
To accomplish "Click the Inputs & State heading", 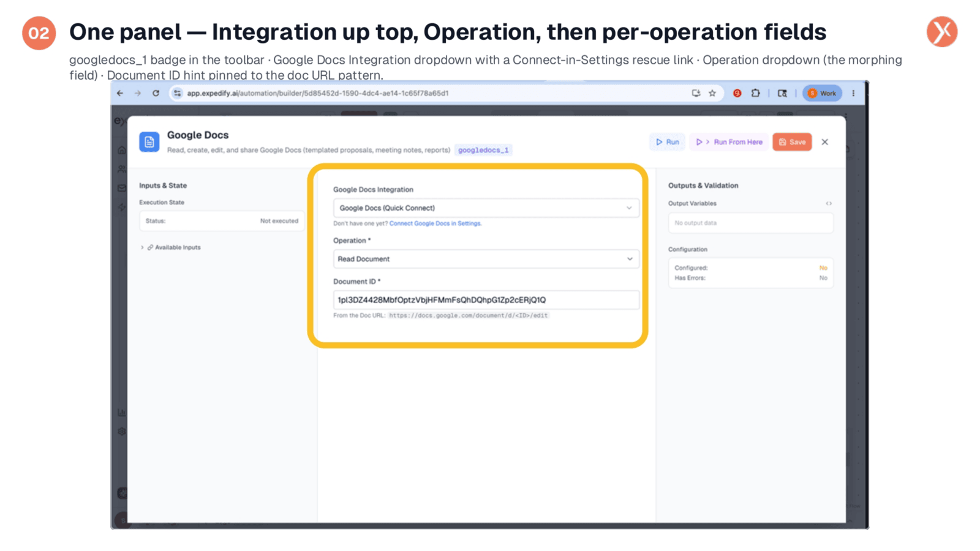I will point(163,186).
